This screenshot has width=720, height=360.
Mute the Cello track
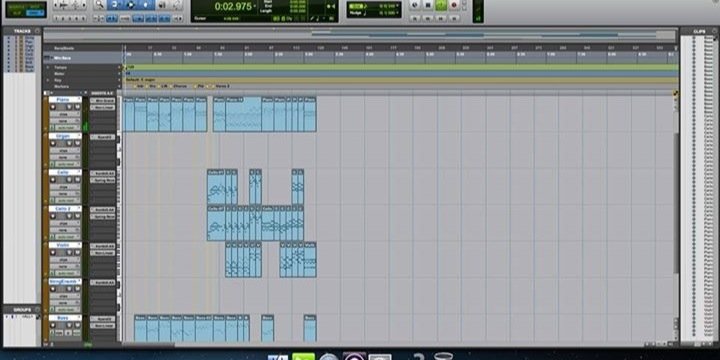tap(77, 179)
